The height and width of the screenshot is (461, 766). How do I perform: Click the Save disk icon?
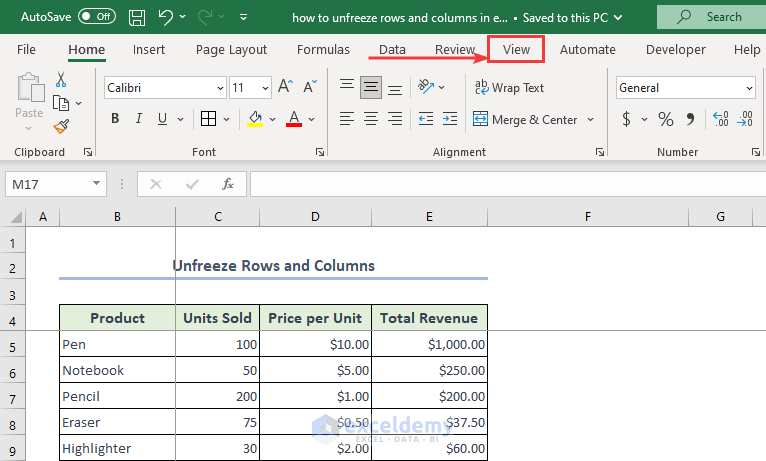point(137,17)
